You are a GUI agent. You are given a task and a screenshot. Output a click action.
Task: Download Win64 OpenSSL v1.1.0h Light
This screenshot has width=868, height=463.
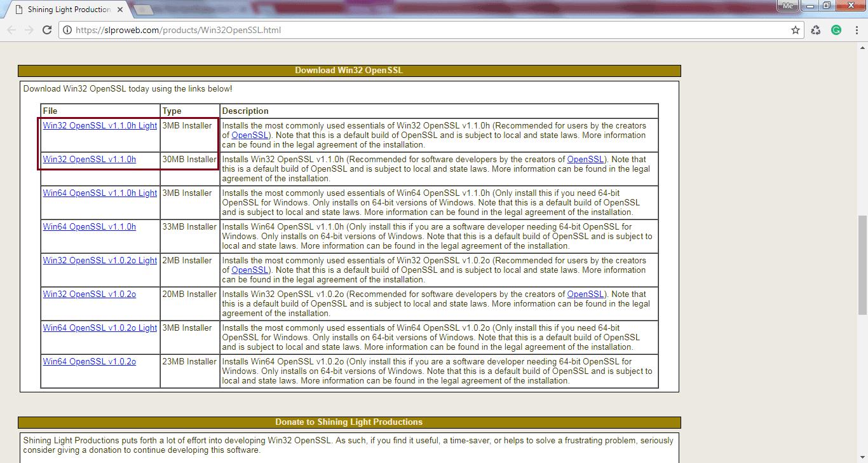click(99, 193)
